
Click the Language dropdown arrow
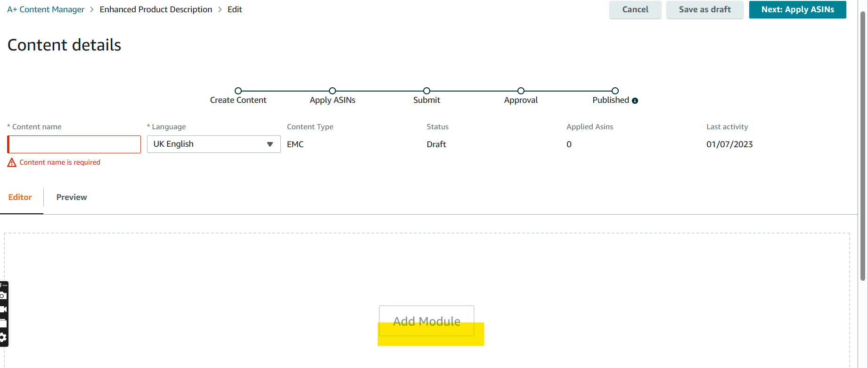[270, 144]
